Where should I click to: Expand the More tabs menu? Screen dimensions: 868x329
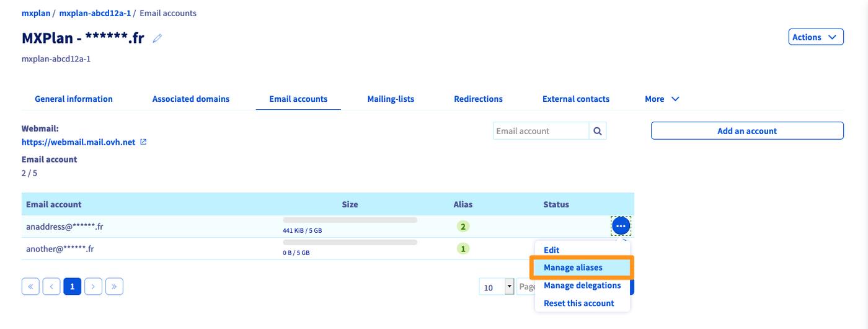662,99
